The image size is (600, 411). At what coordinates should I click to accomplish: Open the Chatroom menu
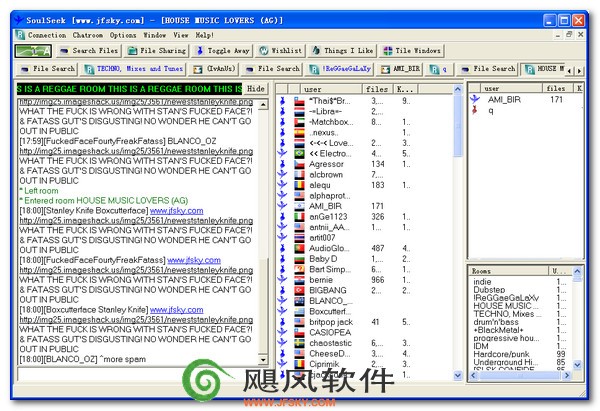click(x=88, y=35)
